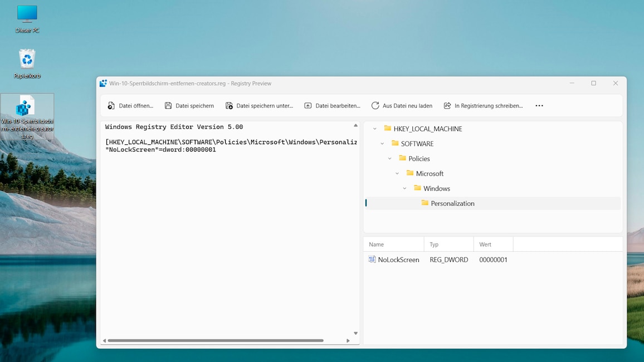Collapse the Windows node chevron
Image resolution: width=644 pixels, height=362 pixels.
[x=404, y=188]
